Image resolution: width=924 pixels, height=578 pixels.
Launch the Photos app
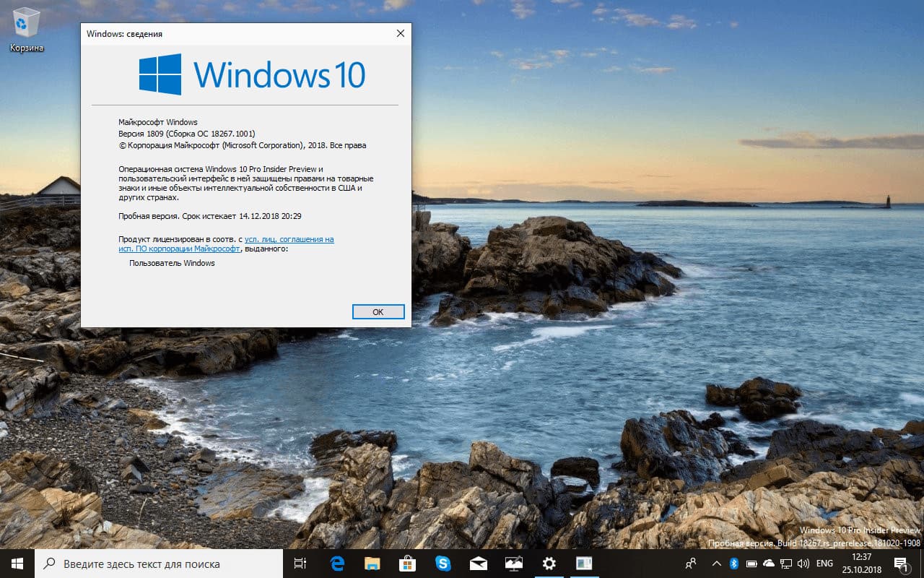point(513,563)
